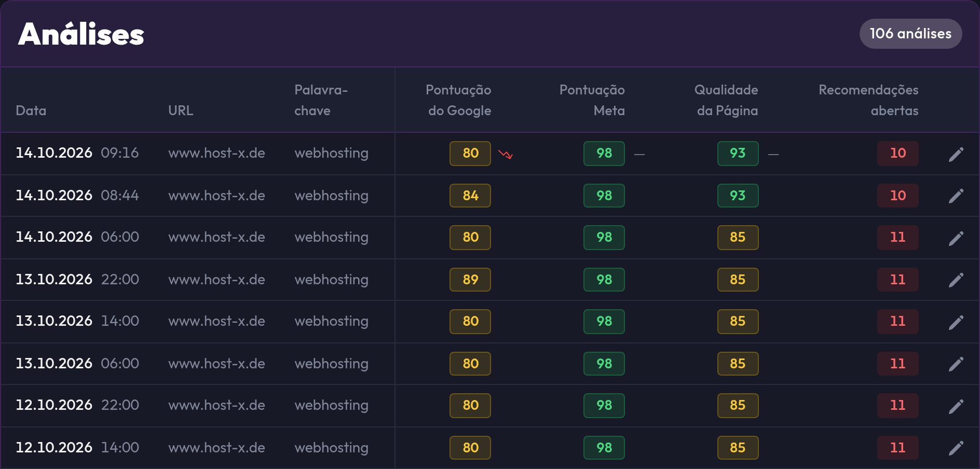Edit the 12.10.2026 22:00 analysis
980x469 pixels.
tap(956, 406)
